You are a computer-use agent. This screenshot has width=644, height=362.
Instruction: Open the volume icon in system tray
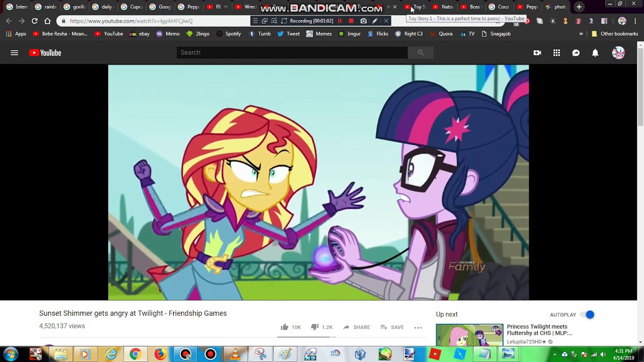point(603,354)
